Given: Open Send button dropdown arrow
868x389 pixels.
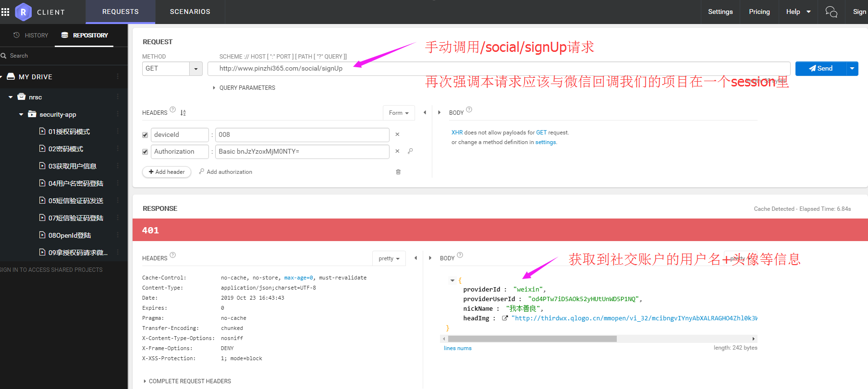Looking at the screenshot, I should pyautogui.click(x=852, y=69).
